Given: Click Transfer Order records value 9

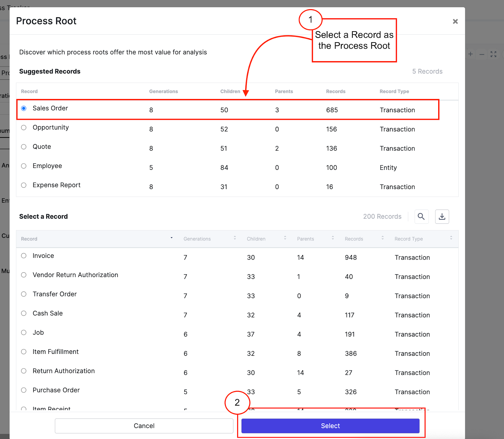Looking at the screenshot, I should (x=347, y=296).
